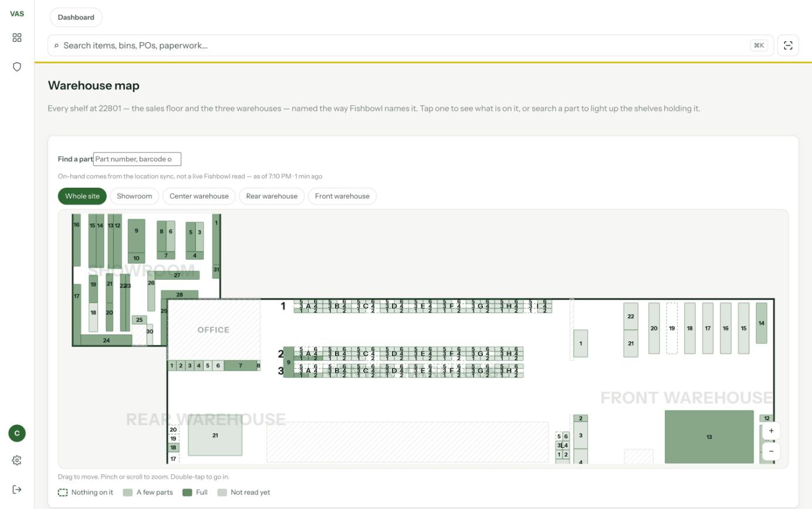812x509 pixels.
Task: Zoom in the map with plus button
Action: [x=771, y=430]
